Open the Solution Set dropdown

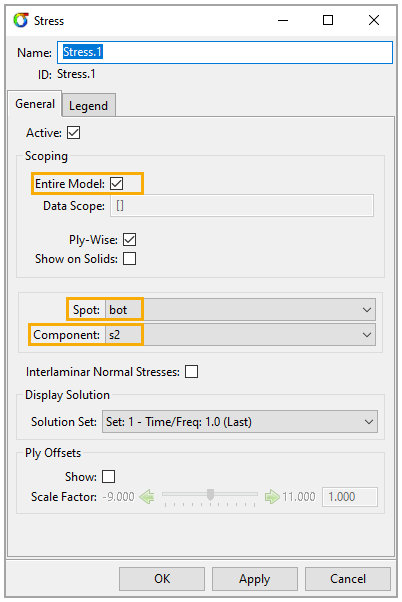pos(240,422)
